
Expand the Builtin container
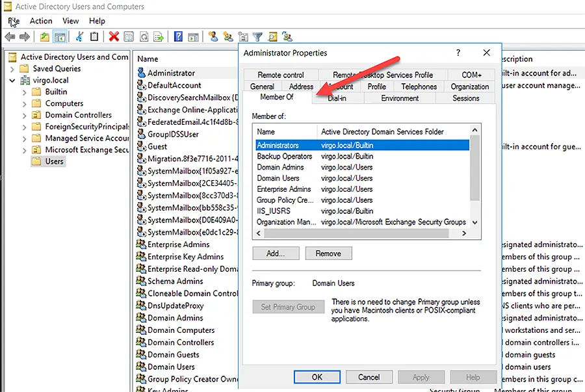pyautogui.click(x=25, y=92)
